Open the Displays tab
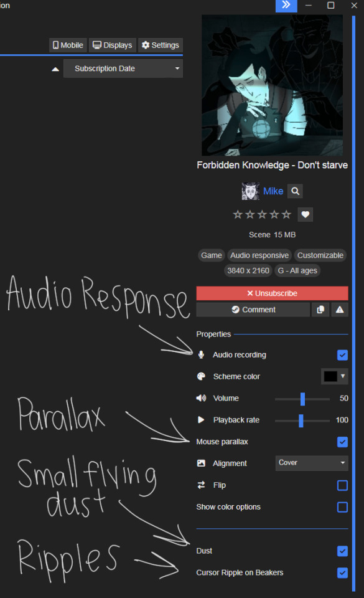Image resolution: width=364 pixels, height=598 pixels. pyautogui.click(x=113, y=45)
